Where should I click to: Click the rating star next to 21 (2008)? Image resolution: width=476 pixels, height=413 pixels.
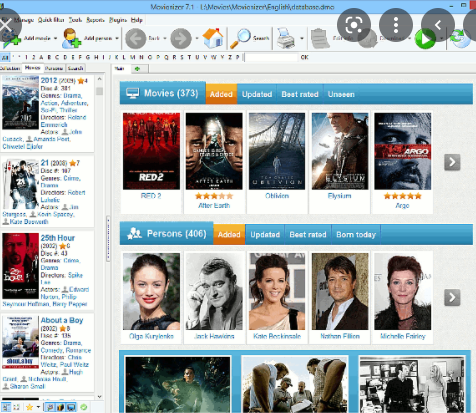(72, 163)
